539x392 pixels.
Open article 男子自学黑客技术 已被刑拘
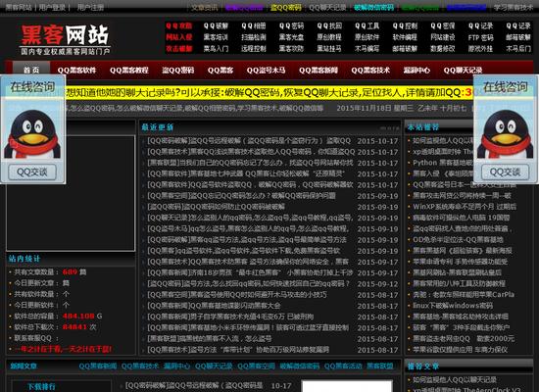[230, 317]
